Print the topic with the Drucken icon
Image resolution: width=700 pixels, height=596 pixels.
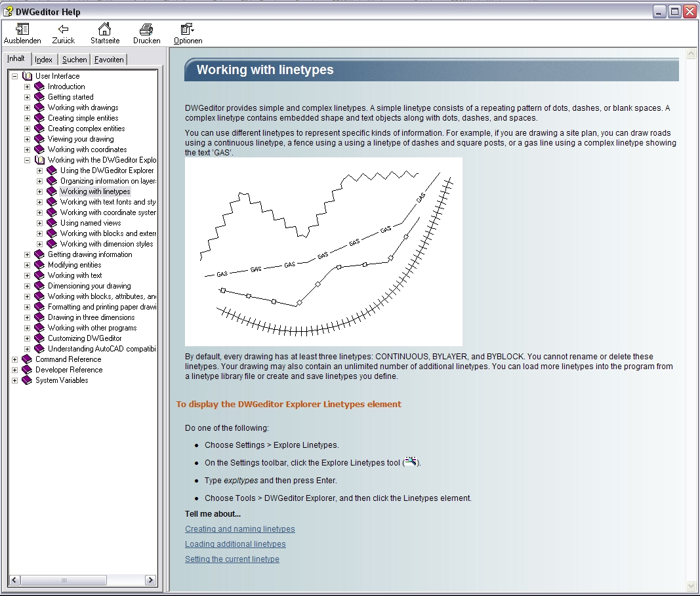[146, 30]
